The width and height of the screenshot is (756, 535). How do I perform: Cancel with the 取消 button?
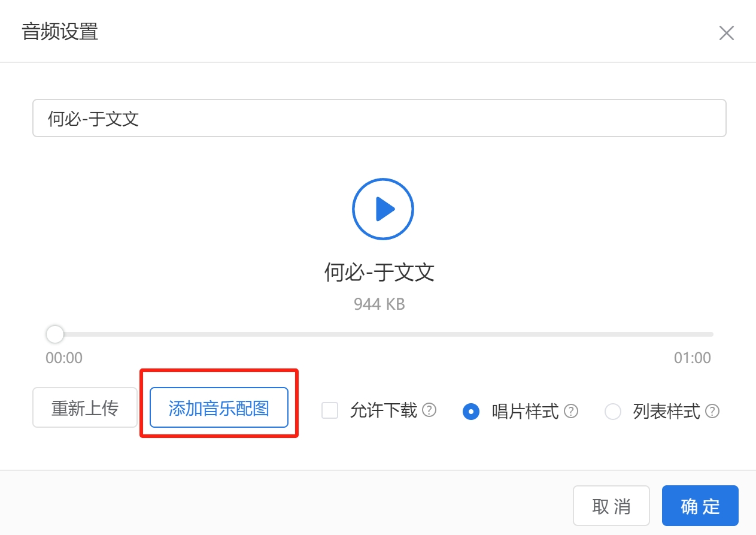click(611, 506)
